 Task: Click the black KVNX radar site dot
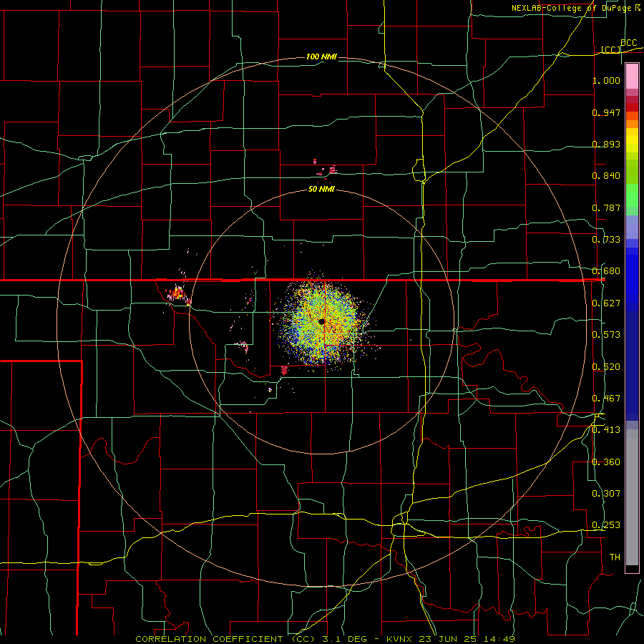(321, 321)
